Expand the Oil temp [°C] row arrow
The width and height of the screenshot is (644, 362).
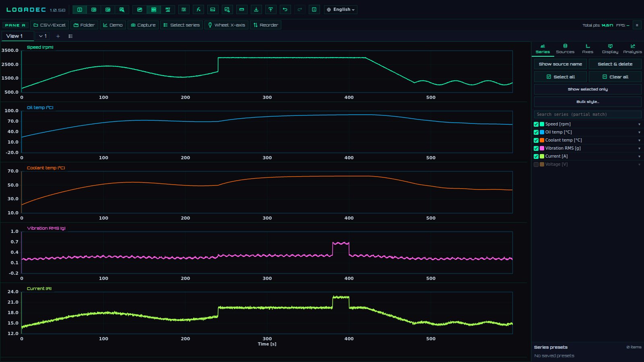[639, 132]
